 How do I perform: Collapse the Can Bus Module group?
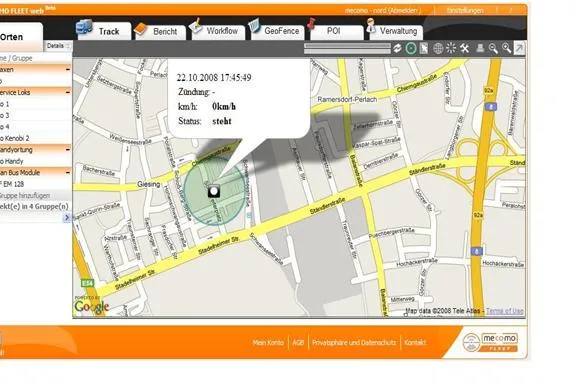[68, 172]
